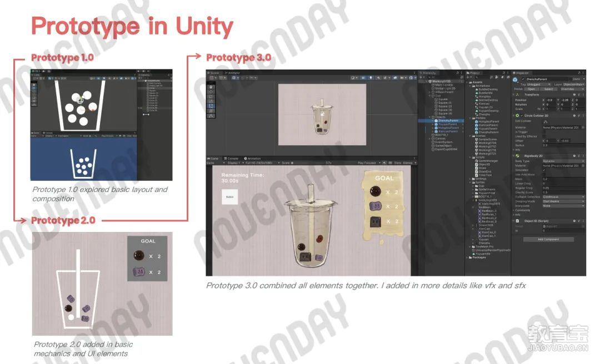Open the Hierarchy panel tab
This screenshot has width=600, height=364.
pos(428,73)
